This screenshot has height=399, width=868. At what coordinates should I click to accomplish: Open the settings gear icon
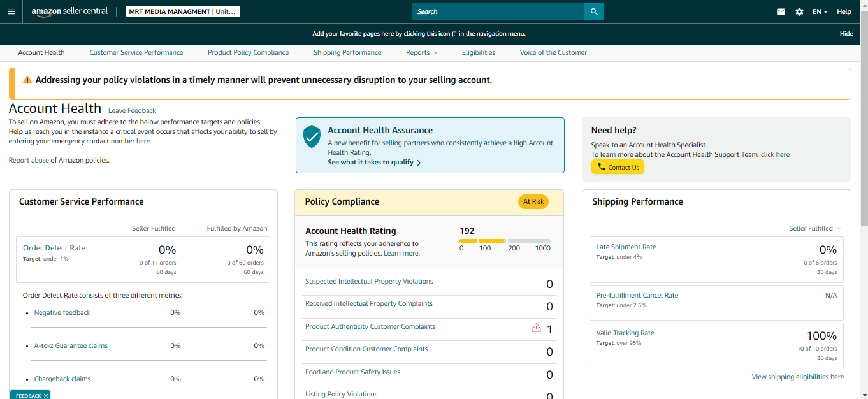[x=799, y=11]
